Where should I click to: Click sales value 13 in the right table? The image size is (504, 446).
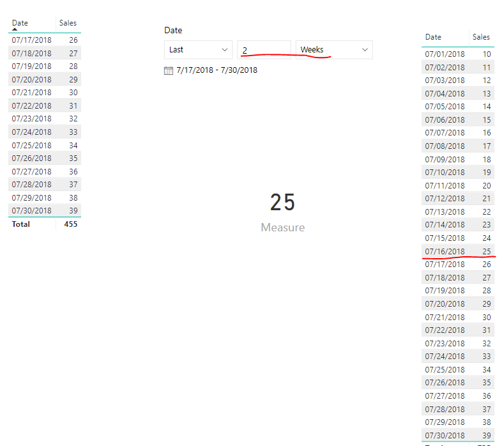click(487, 93)
